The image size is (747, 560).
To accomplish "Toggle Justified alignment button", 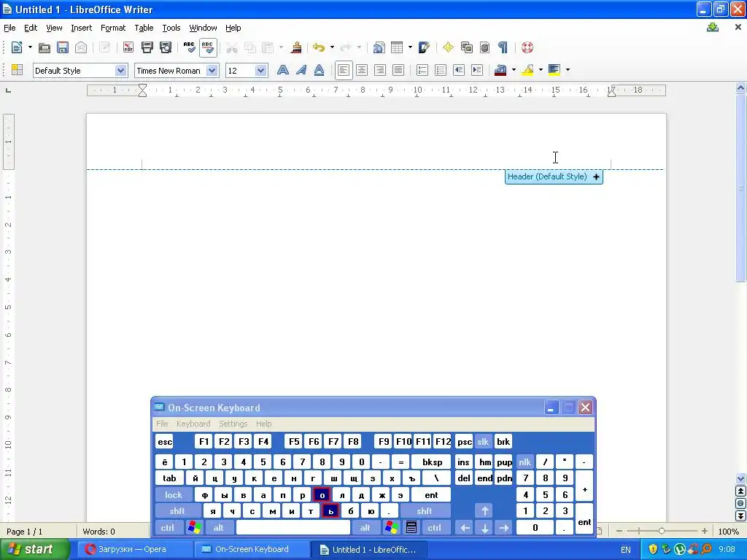I will pos(398,70).
